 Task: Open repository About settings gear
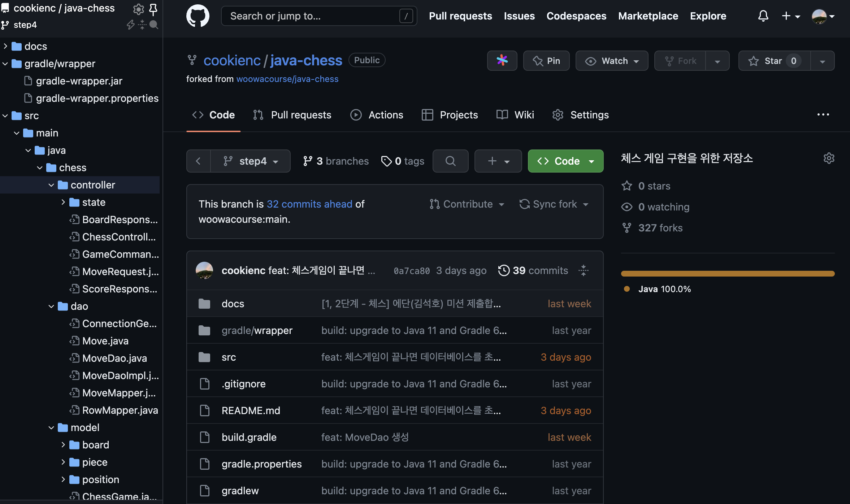(829, 158)
